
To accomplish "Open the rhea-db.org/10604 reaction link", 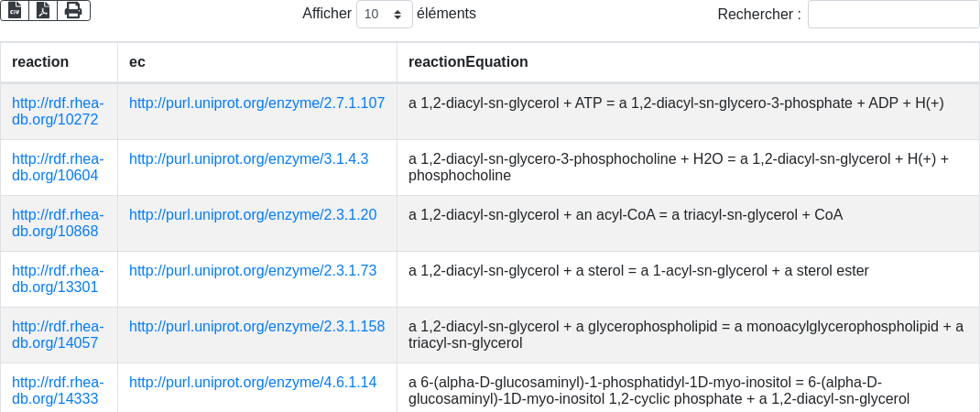I will (x=58, y=167).
